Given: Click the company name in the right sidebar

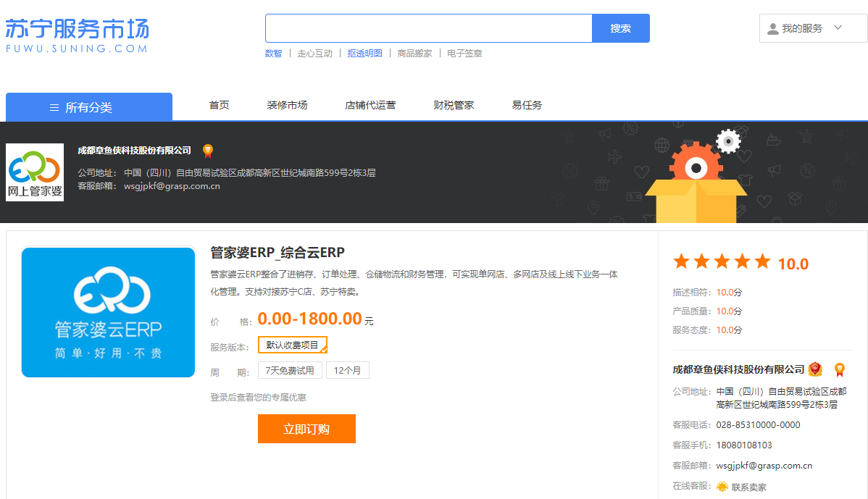Looking at the screenshot, I should point(738,369).
